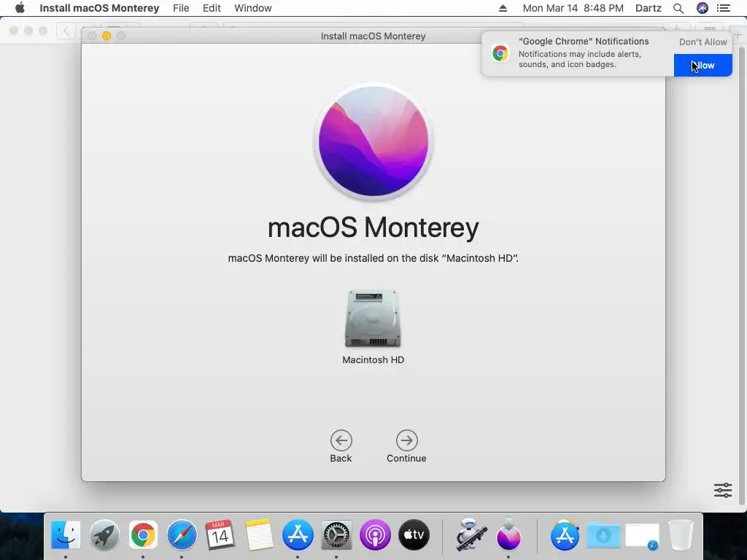Open the Downloads folder in Dock

click(x=603, y=536)
